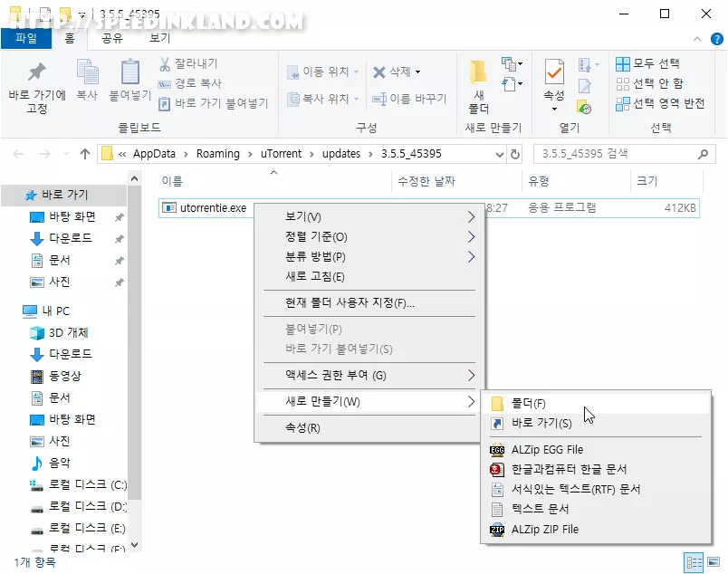Choose 텍스트 문서 in New submenu
The image size is (728, 574).
[596, 509]
